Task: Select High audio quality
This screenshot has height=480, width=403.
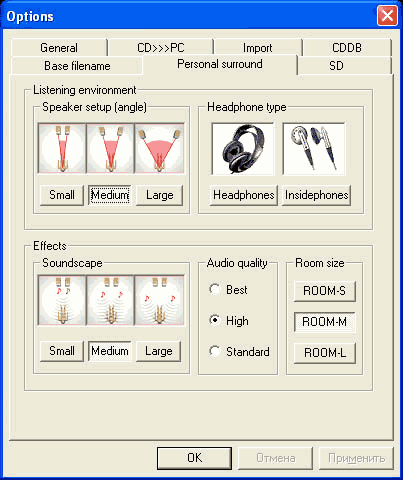Action: click(229, 320)
